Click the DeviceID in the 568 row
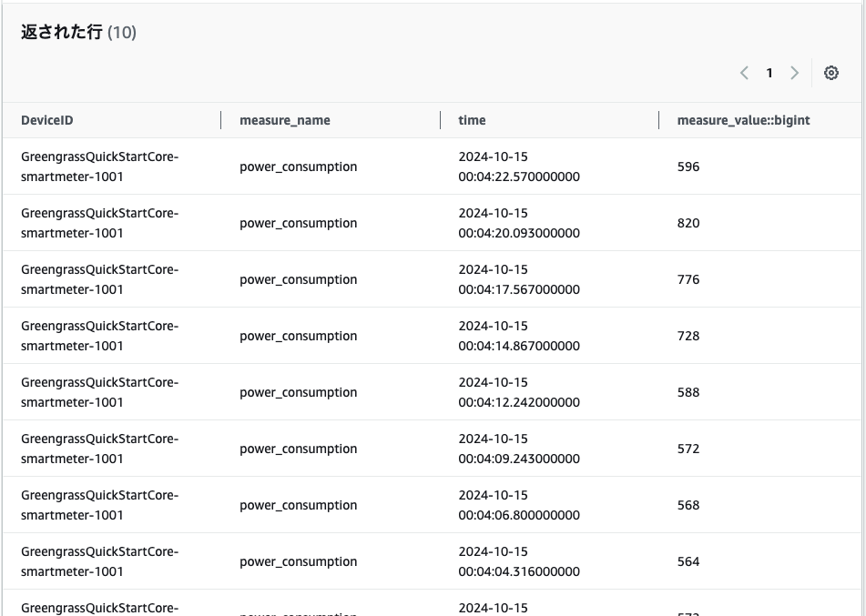Screen dimensions: 866x616 pyautogui.click(x=99, y=505)
